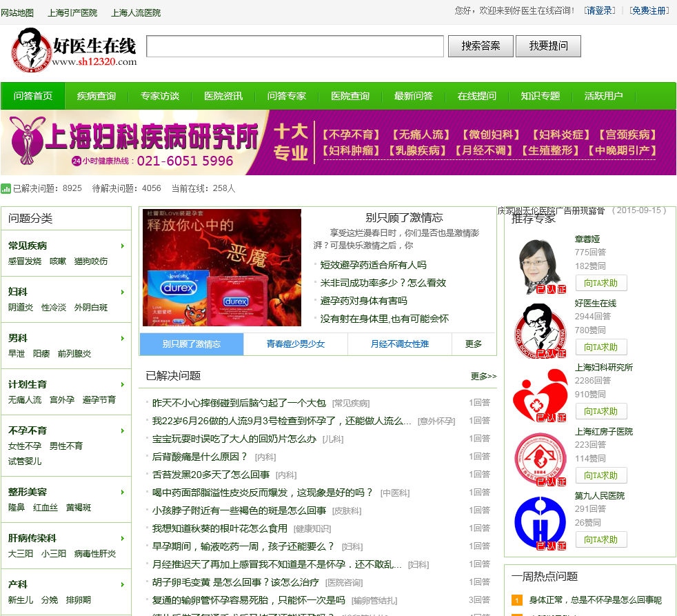The image size is (677, 616).
Task: Expand 计划生育 category arrow
Action: tap(123, 384)
